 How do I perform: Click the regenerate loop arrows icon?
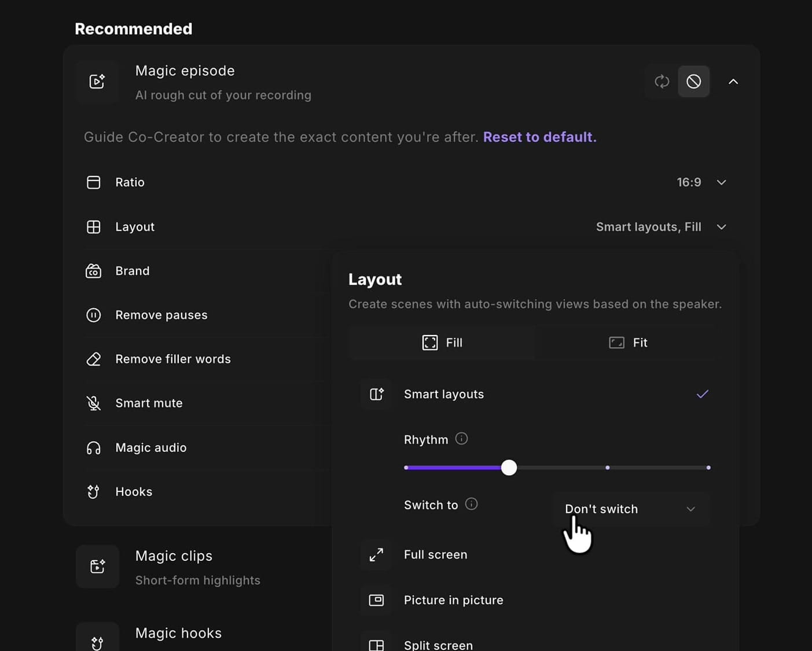click(662, 82)
